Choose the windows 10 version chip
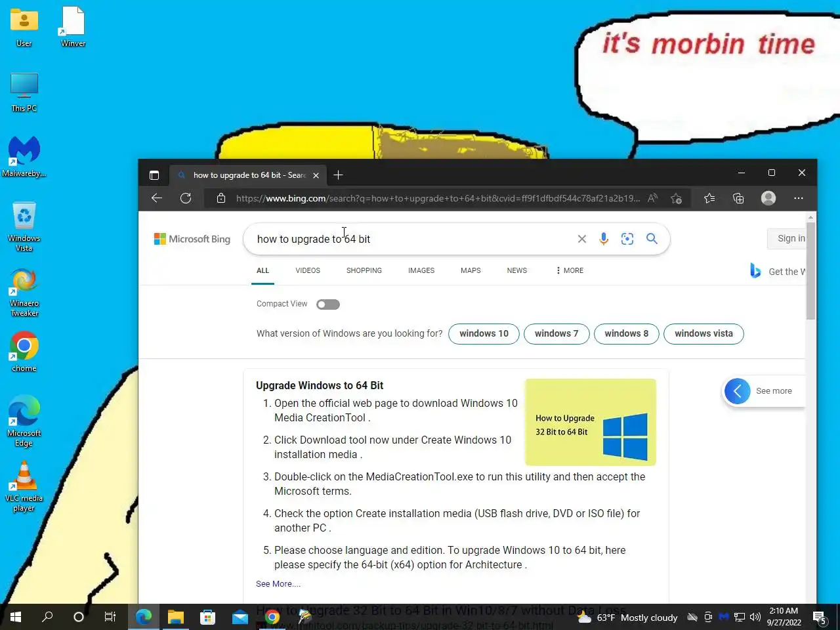 click(x=484, y=333)
